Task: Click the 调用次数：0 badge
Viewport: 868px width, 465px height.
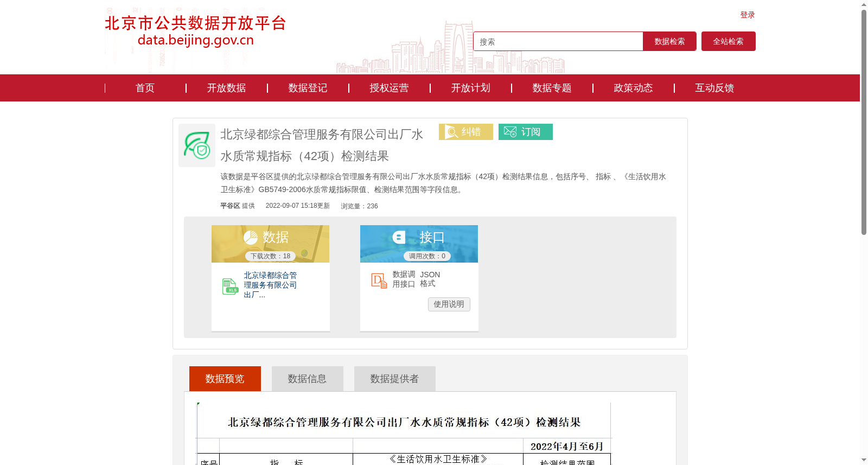Action: click(427, 256)
